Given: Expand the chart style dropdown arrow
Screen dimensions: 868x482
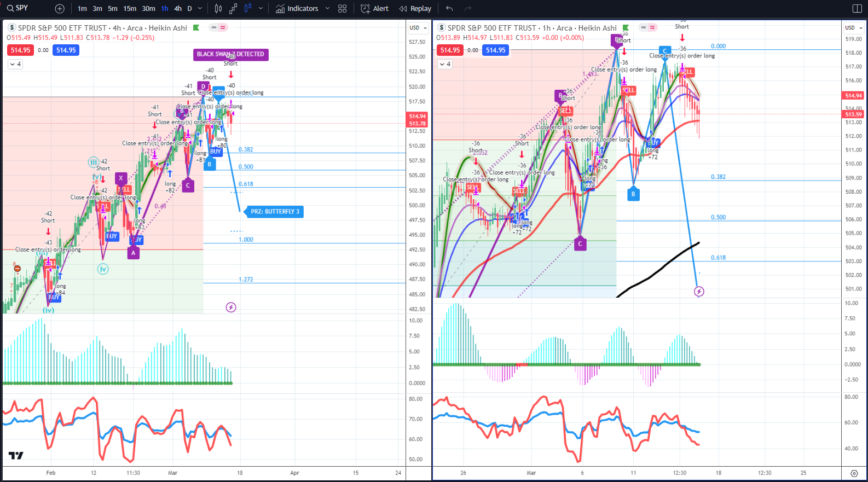Looking at the screenshot, I should click(261, 9).
